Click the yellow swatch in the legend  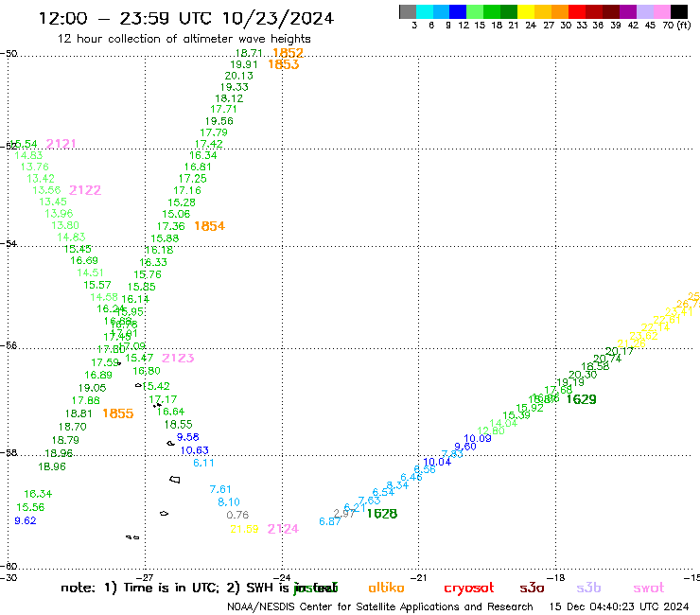pos(525,11)
